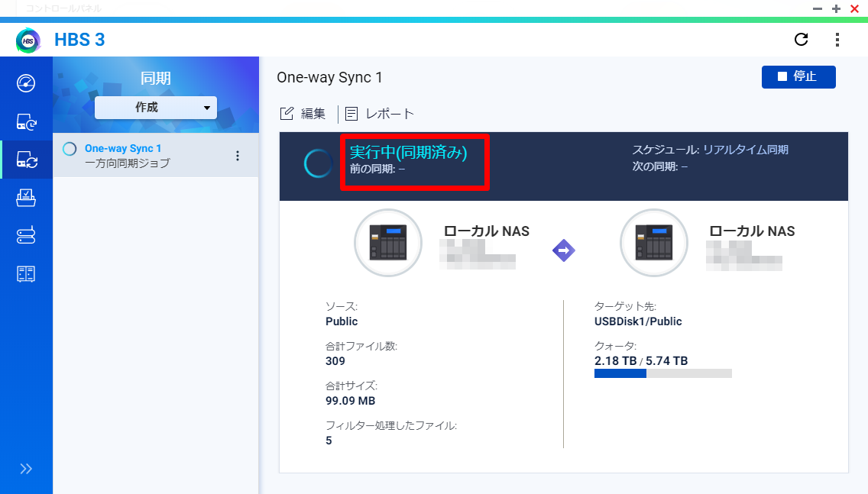Open the Restore sidebar icon with checkmark tray
This screenshot has width=868, height=494.
(26, 198)
